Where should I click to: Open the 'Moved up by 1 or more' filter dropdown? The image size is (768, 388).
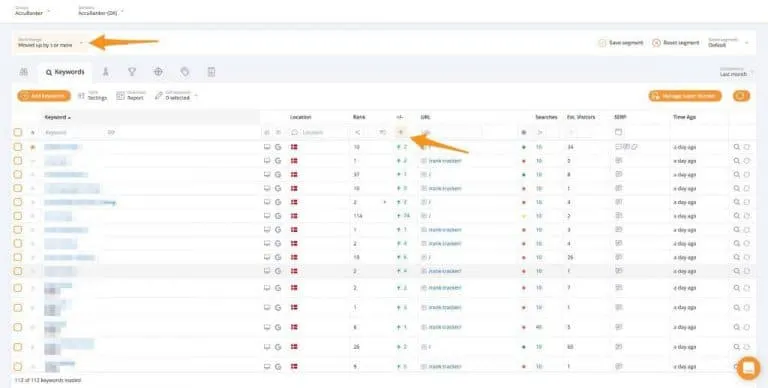tap(50, 43)
